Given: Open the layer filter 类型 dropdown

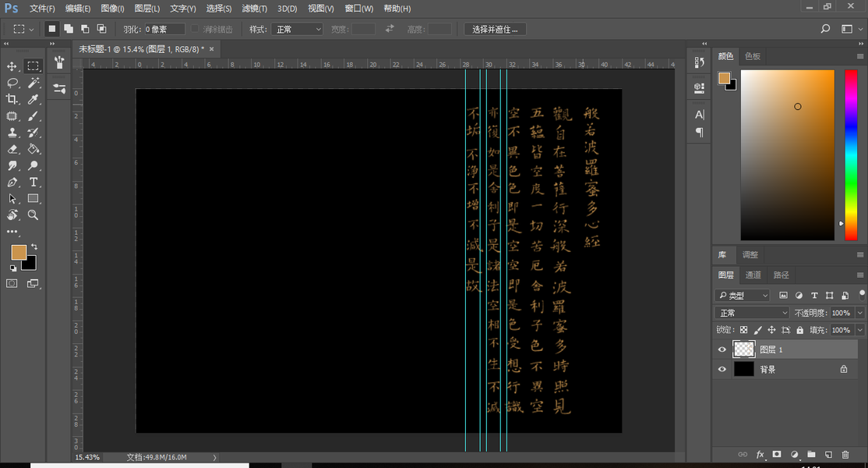Looking at the screenshot, I should [743, 296].
